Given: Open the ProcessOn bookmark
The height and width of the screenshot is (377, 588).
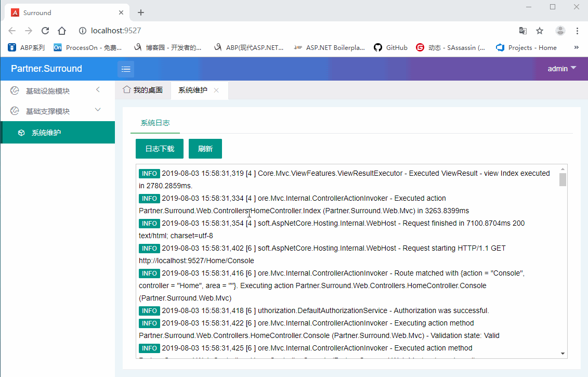Looking at the screenshot, I should click(88, 48).
